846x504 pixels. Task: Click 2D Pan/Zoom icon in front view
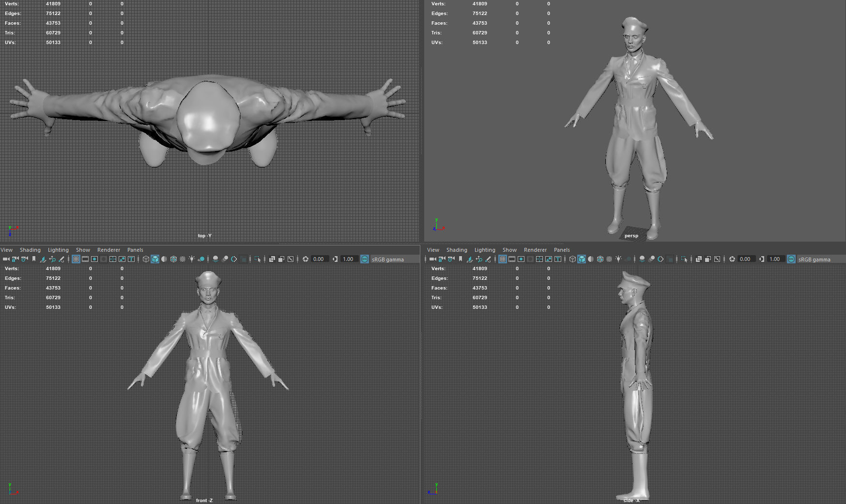tap(52, 259)
